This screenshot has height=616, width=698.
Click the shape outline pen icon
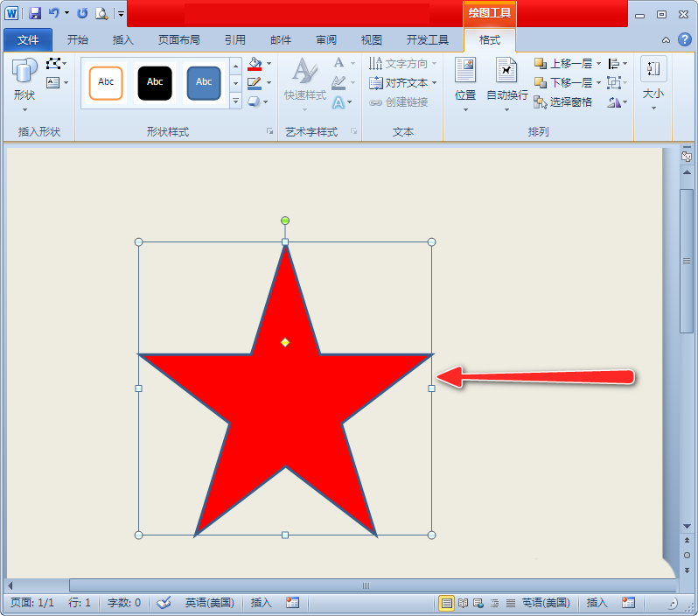coord(255,83)
